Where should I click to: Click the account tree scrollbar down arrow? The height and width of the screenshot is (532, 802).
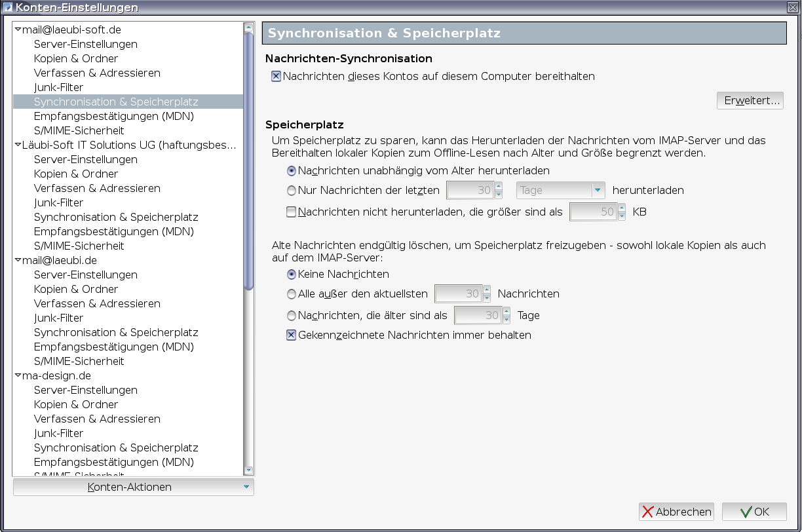[x=248, y=470]
